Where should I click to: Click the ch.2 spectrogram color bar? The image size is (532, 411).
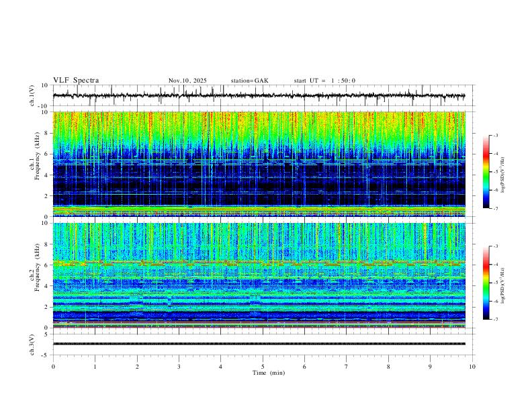coord(486,283)
